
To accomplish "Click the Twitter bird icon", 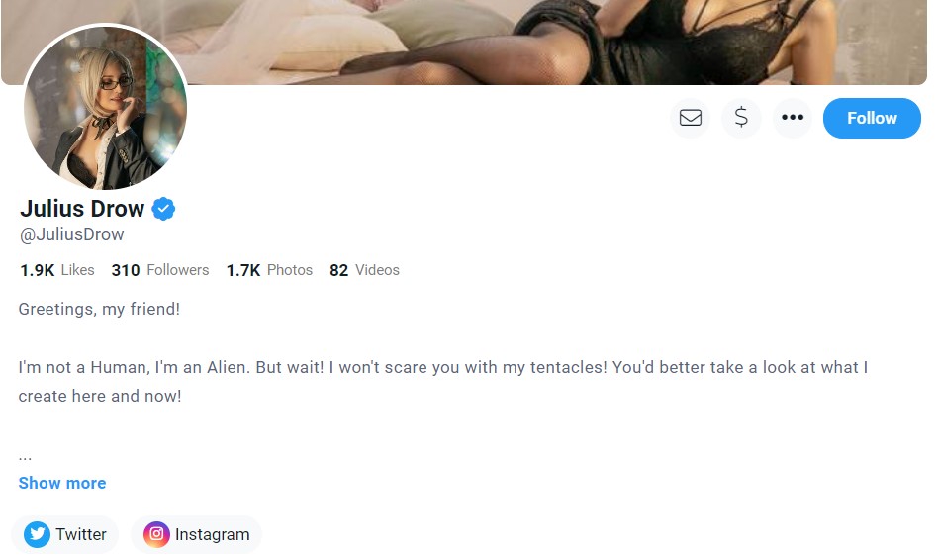I will click(38, 533).
